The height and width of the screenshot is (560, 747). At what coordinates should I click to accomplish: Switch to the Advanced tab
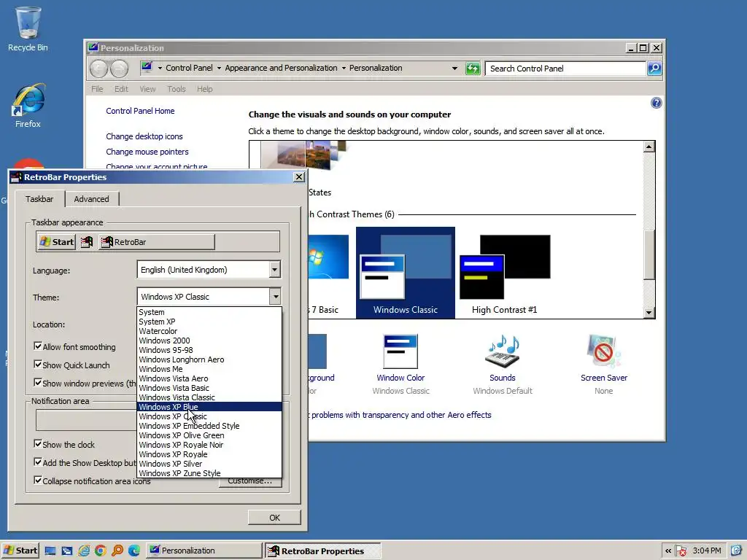pyautogui.click(x=91, y=199)
